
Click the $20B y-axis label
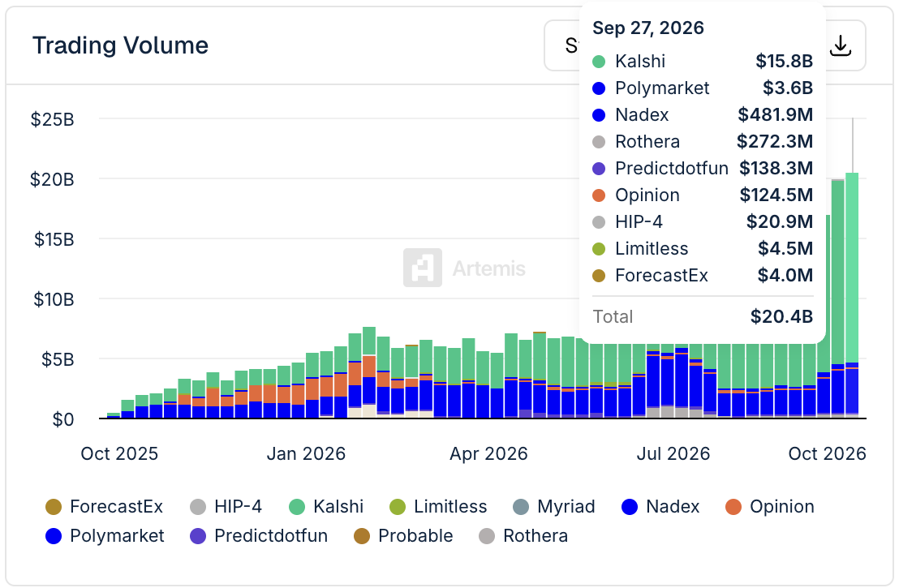[x=52, y=179]
